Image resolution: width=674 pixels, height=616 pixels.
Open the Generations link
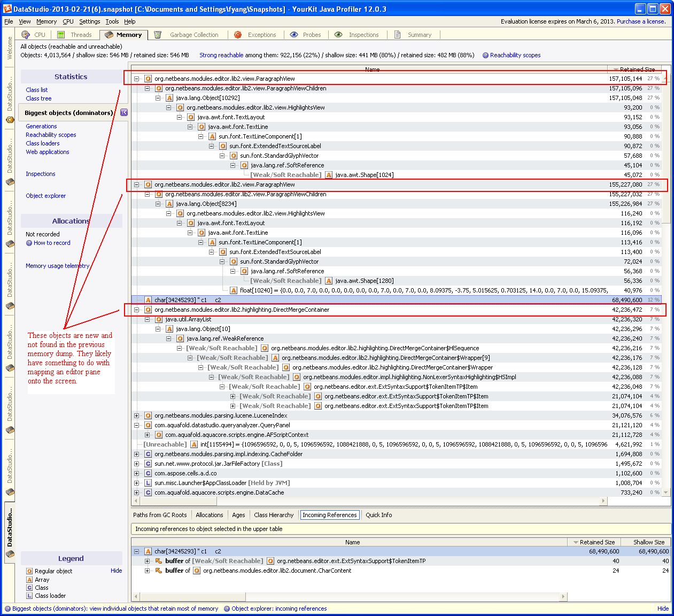(x=41, y=126)
